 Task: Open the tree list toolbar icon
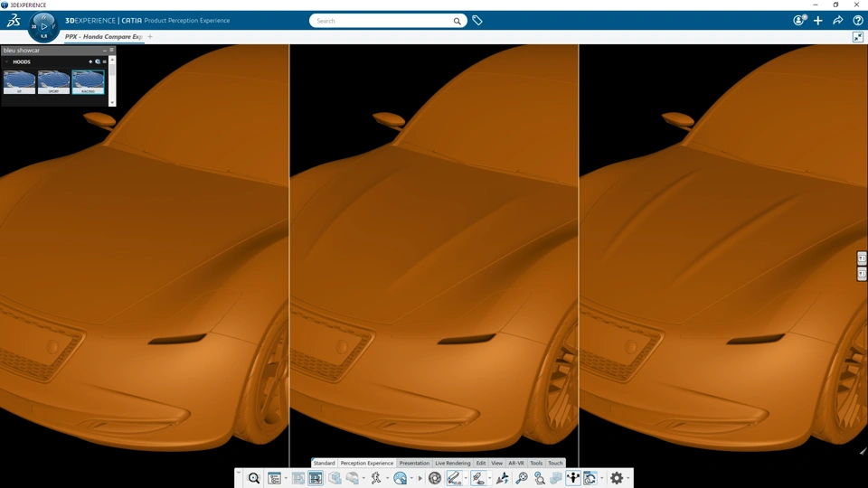(275, 478)
